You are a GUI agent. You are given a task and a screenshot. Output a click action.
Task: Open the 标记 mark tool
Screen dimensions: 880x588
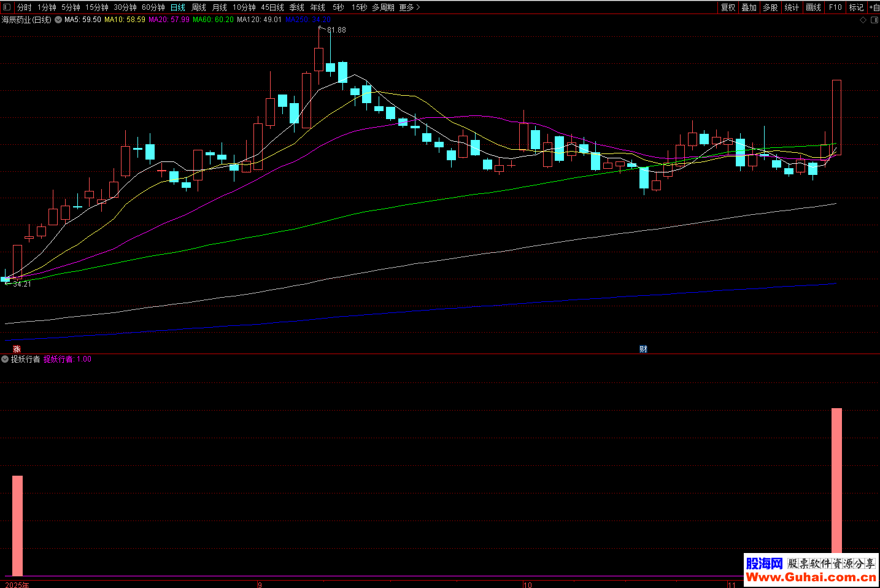tap(856, 7)
